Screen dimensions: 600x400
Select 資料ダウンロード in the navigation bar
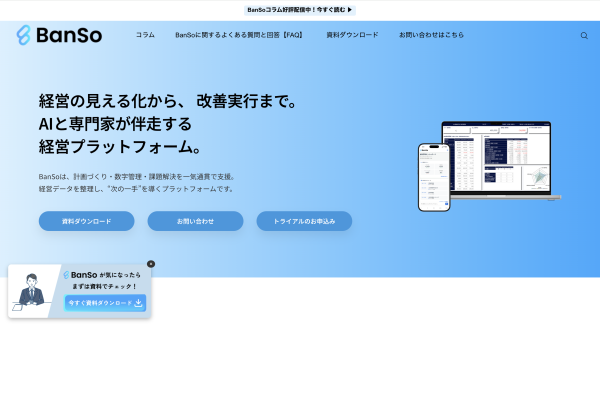click(x=352, y=35)
